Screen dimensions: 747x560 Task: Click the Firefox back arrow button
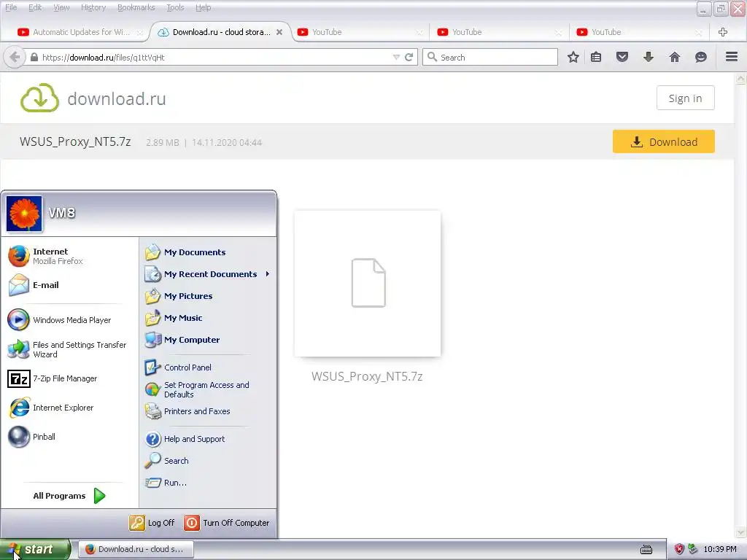click(x=15, y=57)
